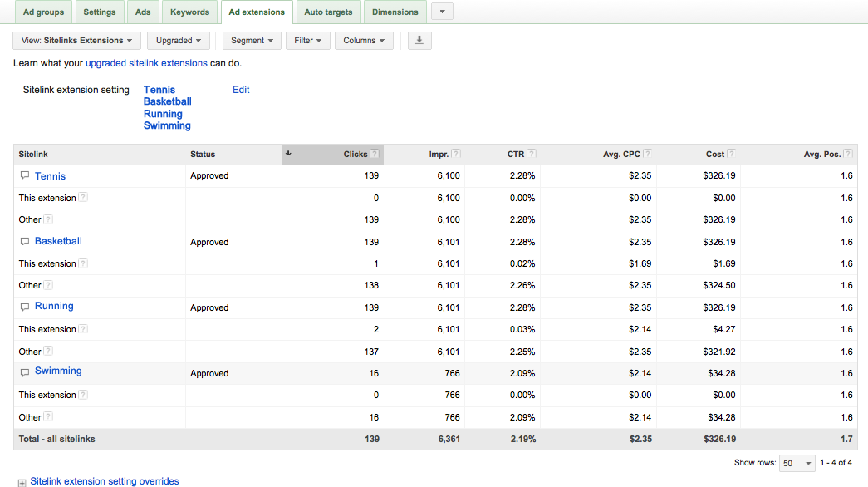Open the upgraded sitelink extensions link

[x=147, y=63]
